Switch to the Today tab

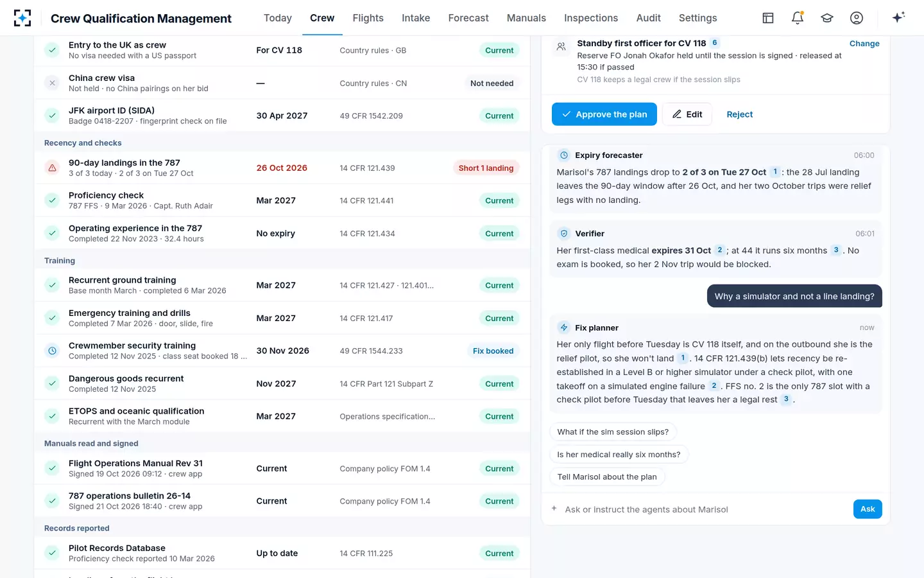[x=278, y=18]
